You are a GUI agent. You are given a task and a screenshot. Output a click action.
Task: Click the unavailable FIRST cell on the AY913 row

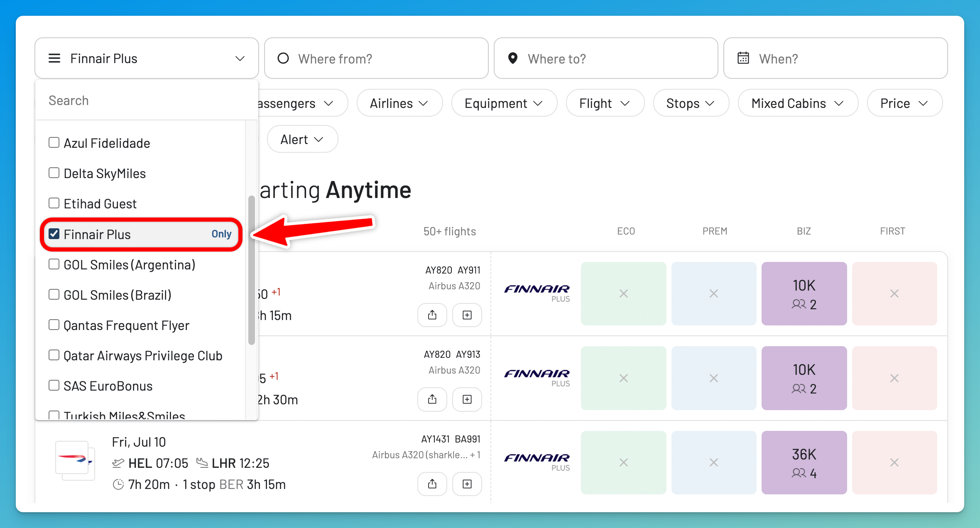coord(894,378)
